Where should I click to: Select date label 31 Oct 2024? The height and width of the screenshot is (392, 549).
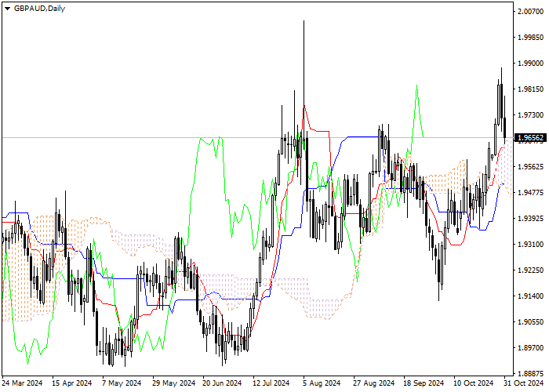(x=524, y=383)
